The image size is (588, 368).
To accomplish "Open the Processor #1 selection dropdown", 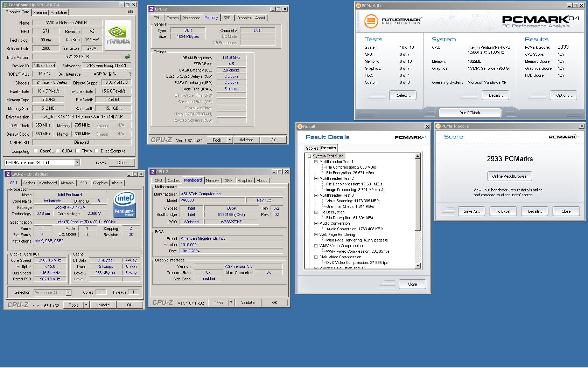I will pos(69,292).
